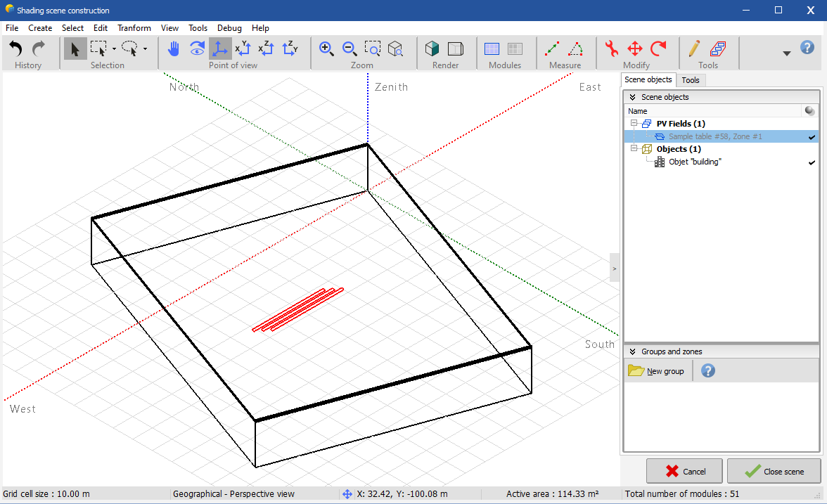The width and height of the screenshot is (827, 504).
Task: Select the move object crosshair tool
Action: pyautogui.click(x=635, y=49)
